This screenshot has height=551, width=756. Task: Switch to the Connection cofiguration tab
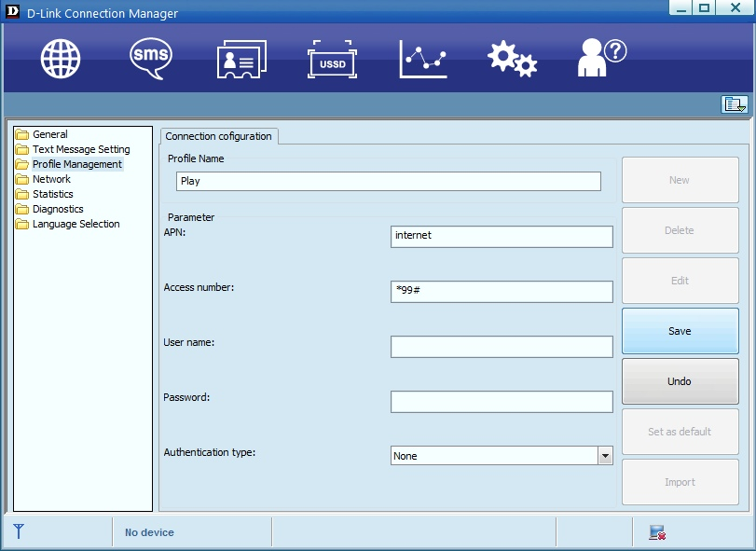click(x=219, y=136)
